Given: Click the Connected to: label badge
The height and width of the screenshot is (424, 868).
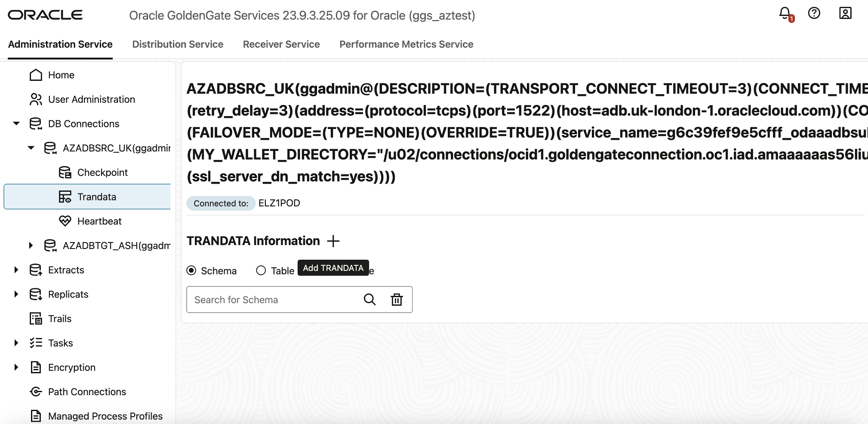Looking at the screenshot, I should [x=221, y=203].
